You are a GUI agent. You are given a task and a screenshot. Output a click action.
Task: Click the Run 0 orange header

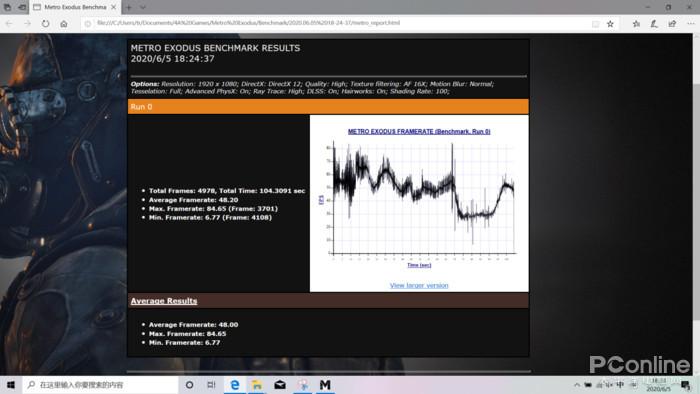click(x=328, y=107)
